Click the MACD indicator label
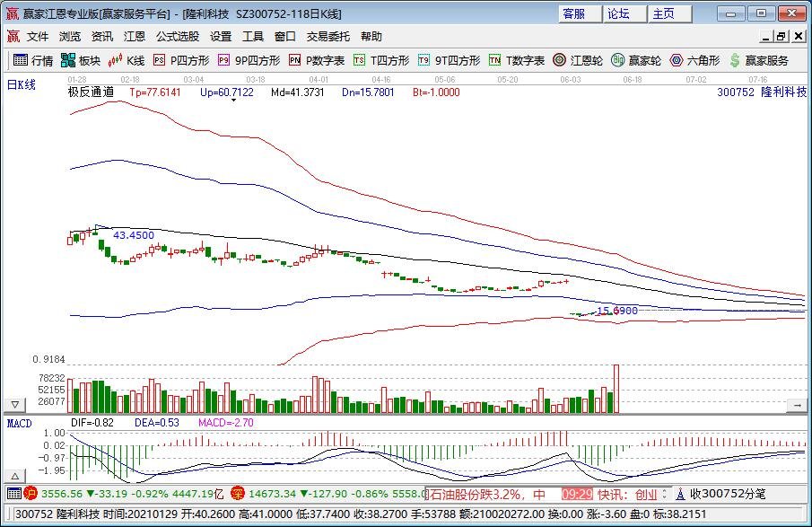Viewport: 812px width, 527px height. (x=19, y=424)
